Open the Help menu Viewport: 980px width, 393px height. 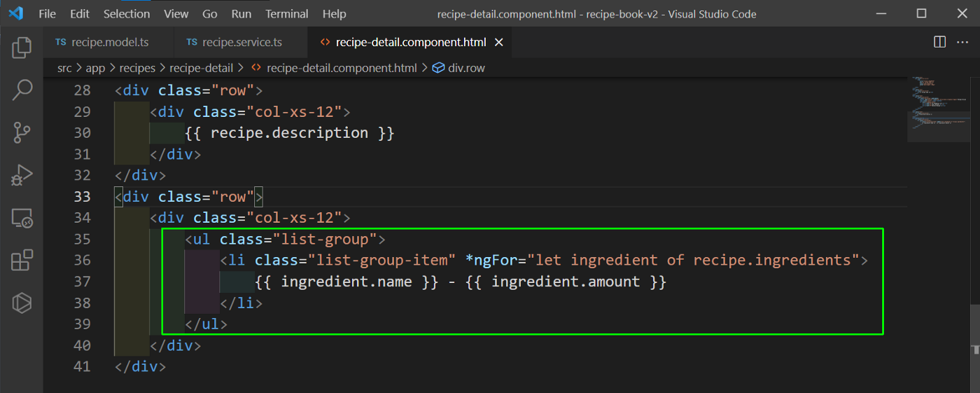(x=335, y=13)
